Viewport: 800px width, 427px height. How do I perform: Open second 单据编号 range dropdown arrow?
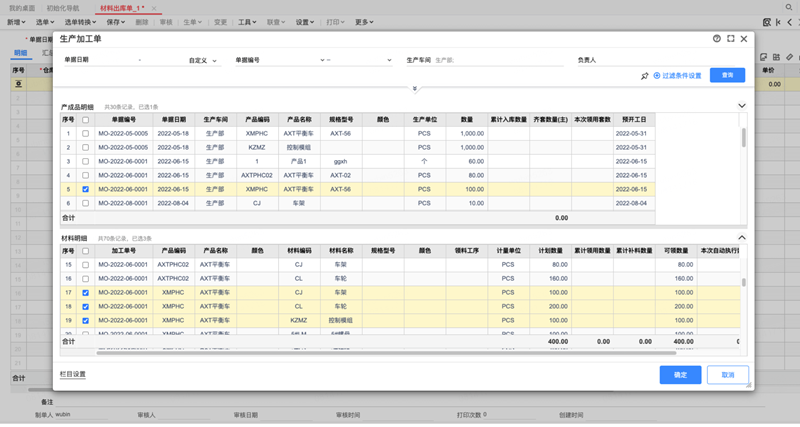pos(389,60)
